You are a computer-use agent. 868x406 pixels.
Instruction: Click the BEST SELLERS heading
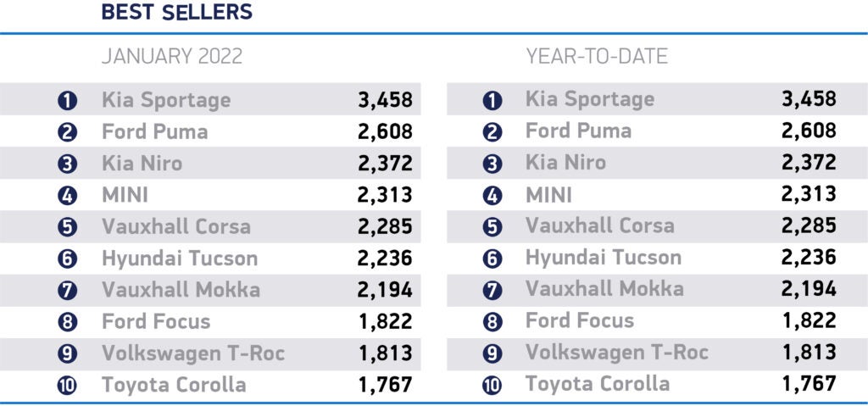[176, 13]
